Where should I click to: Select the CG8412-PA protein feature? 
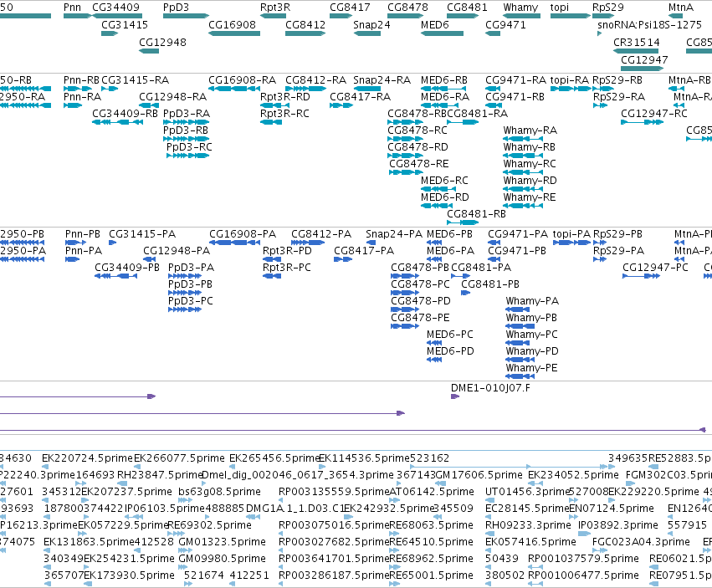(308, 243)
